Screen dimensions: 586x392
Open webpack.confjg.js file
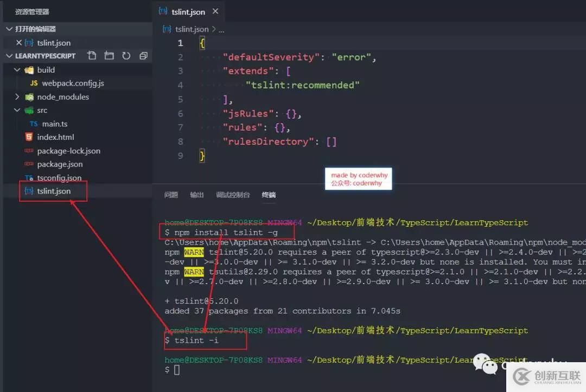73,83
